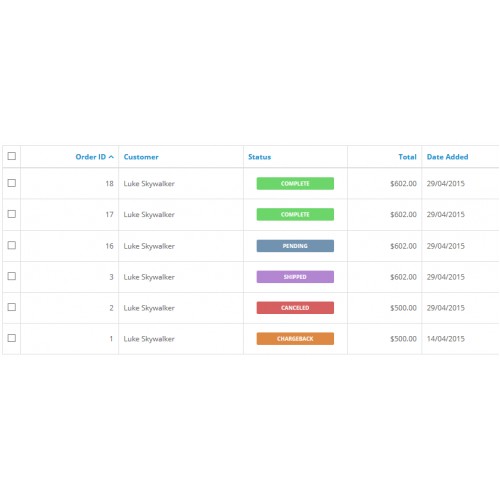The height and width of the screenshot is (500, 500).
Task: Sort by Order ID column header
Action: pos(91,157)
